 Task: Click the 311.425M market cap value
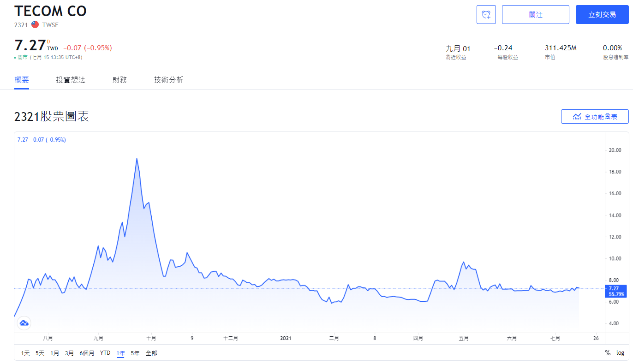coord(561,48)
